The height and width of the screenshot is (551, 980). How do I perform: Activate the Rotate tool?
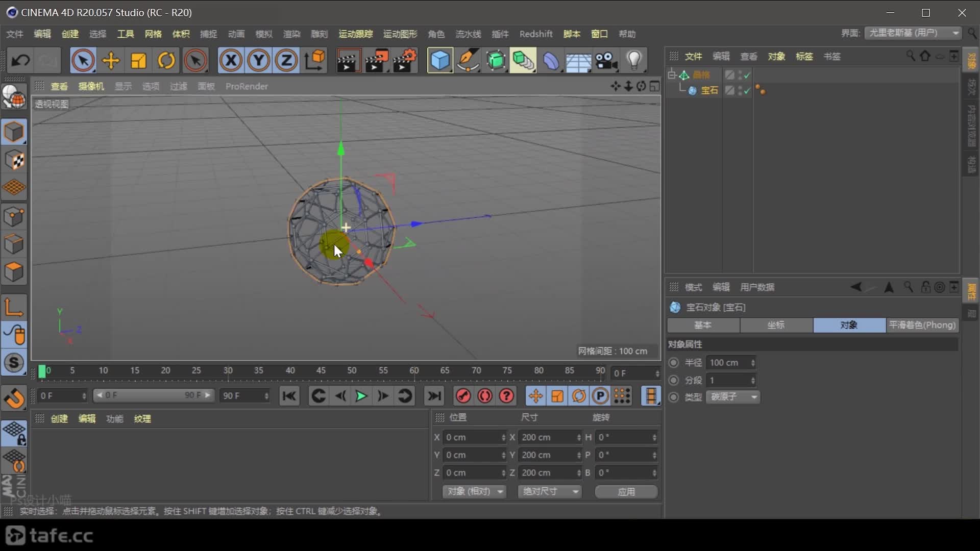[166, 61]
